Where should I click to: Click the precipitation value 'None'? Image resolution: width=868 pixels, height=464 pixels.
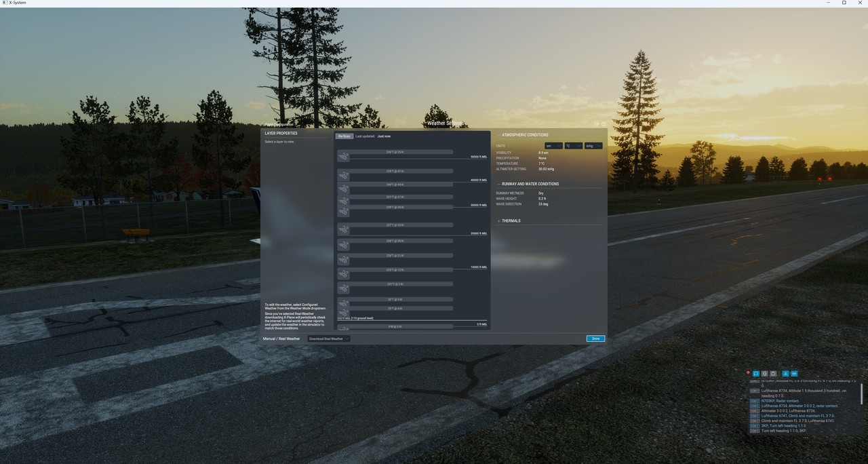(x=542, y=158)
